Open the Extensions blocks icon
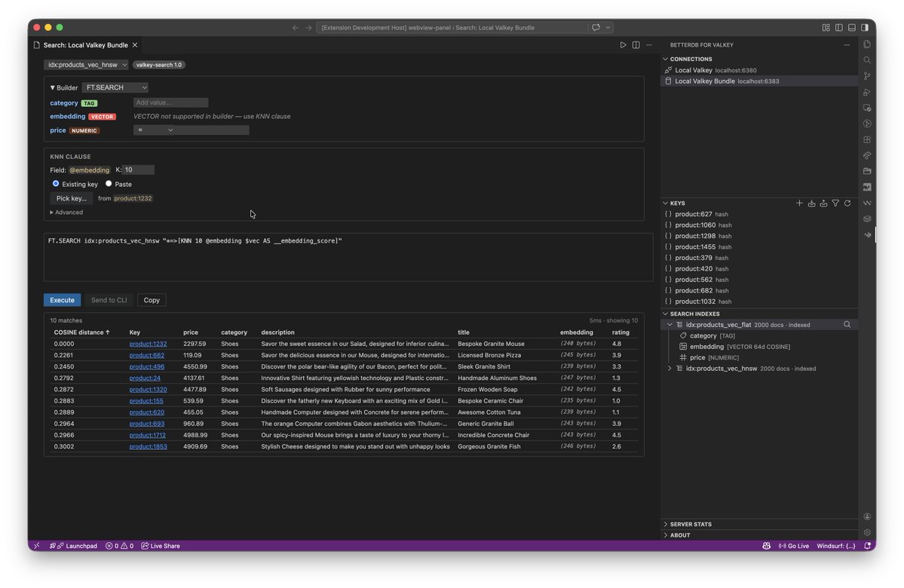This screenshot has height=588, width=904. [x=866, y=139]
